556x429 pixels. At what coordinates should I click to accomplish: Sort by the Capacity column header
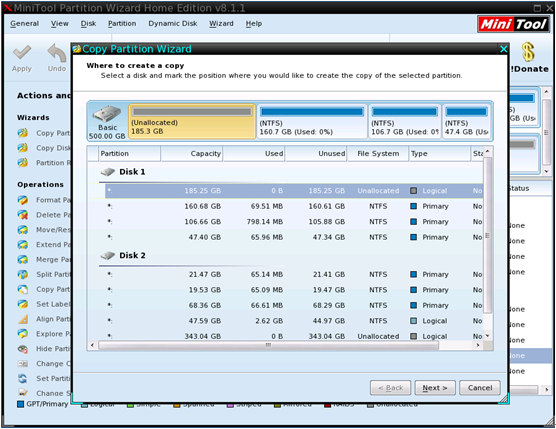(192, 154)
